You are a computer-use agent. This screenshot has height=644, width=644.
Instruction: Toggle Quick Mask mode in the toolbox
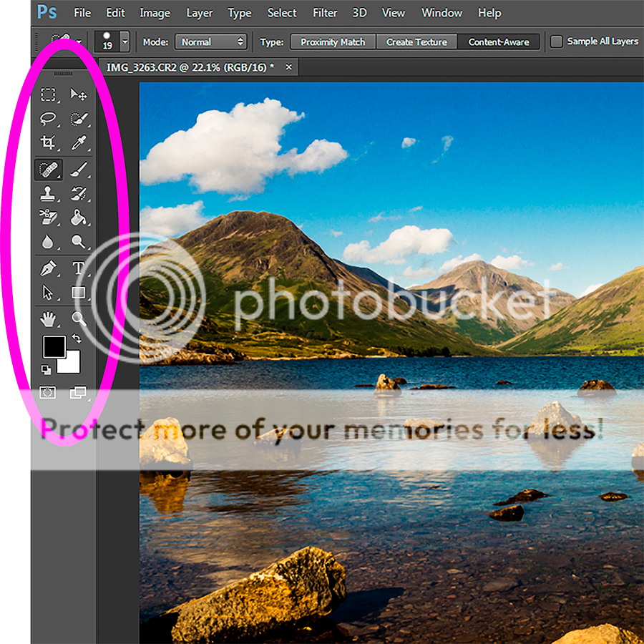(48, 392)
